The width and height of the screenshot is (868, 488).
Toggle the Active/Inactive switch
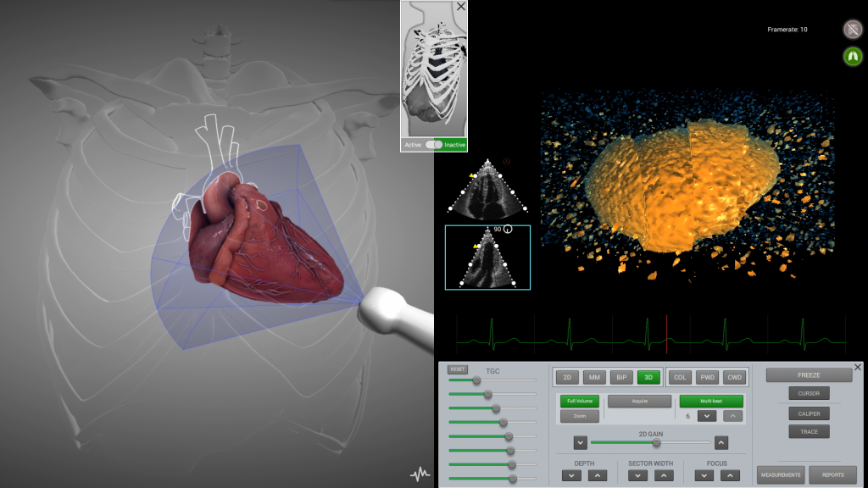click(434, 144)
